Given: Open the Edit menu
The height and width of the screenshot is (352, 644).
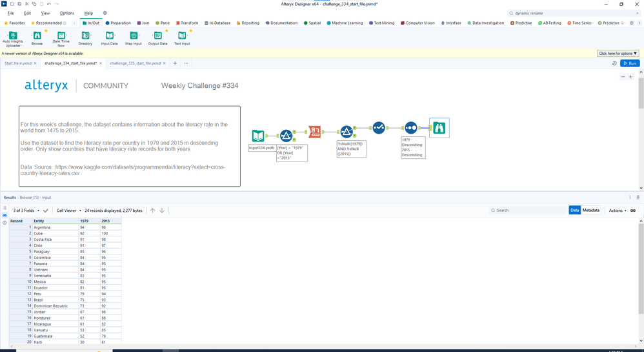Looking at the screenshot, I should (x=27, y=13).
